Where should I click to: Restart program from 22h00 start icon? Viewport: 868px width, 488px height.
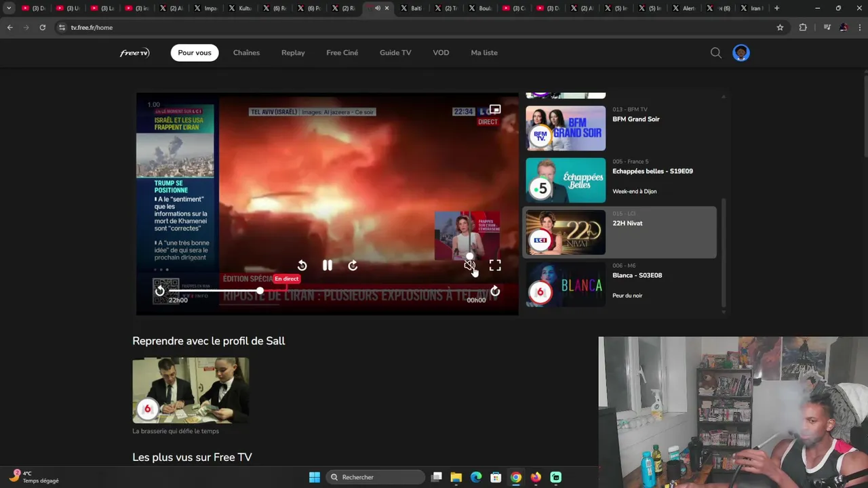160,291
